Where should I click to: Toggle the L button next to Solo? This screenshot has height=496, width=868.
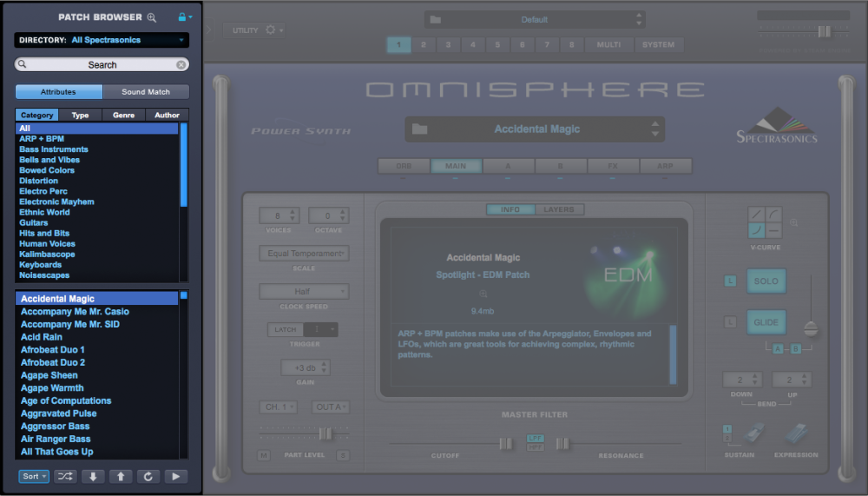(730, 281)
